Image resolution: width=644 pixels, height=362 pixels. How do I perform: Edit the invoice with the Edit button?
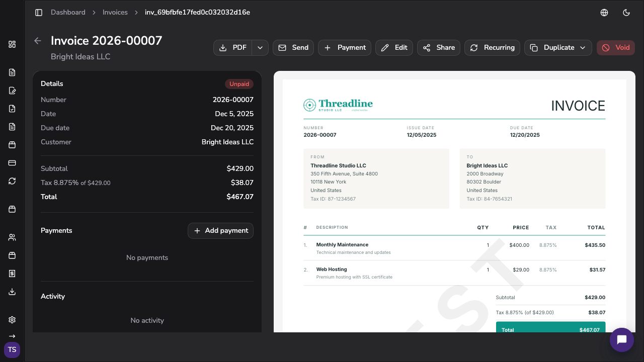[x=394, y=48]
